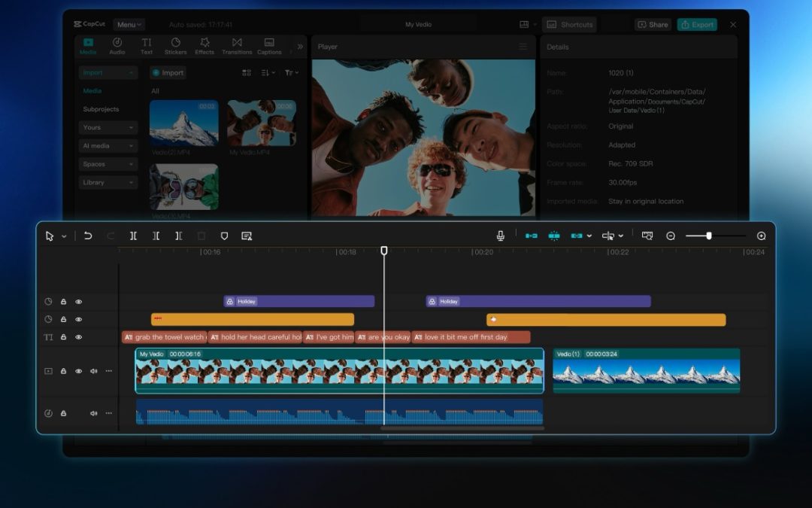Select the Vedio (1) mountain clip on timeline
Screen dimensions: 812x508
[x=646, y=374]
